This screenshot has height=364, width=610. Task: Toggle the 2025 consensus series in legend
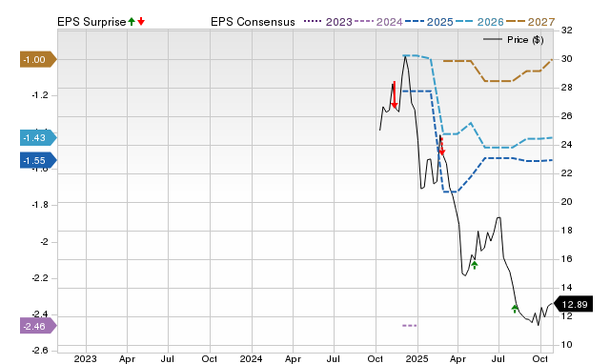429,22
